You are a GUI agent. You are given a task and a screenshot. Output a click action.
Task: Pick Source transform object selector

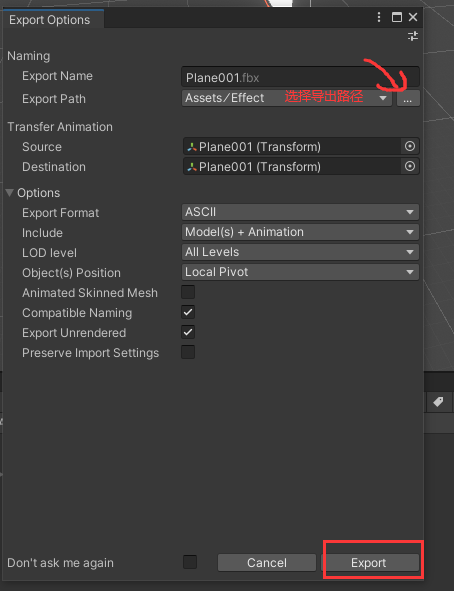[x=410, y=146]
